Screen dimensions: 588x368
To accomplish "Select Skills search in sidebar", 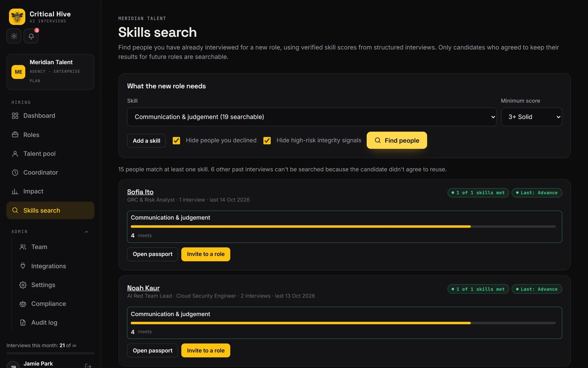I will (x=50, y=210).
